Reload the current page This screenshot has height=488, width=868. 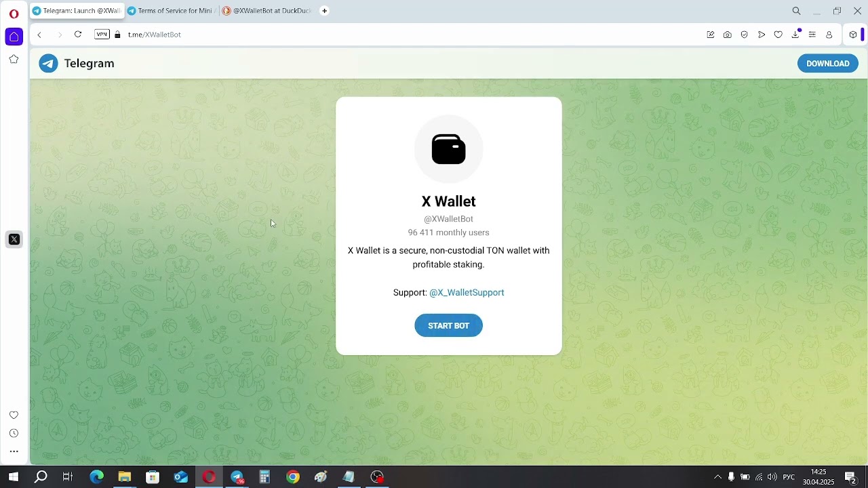point(78,35)
